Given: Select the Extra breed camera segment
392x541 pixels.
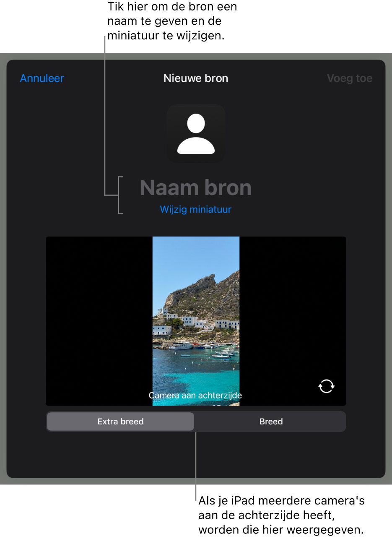Looking at the screenshot, I should click(120, 421).
